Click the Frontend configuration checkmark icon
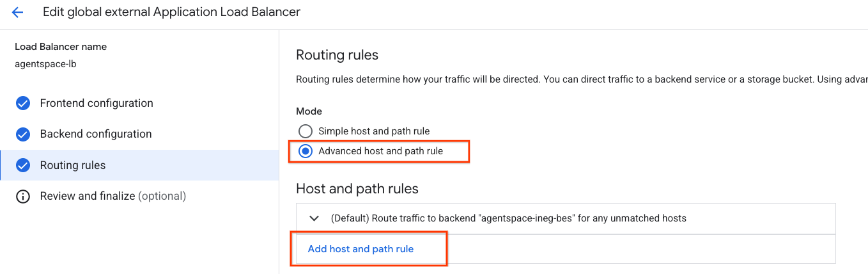868x274 pixels. (x=23, y=103)
